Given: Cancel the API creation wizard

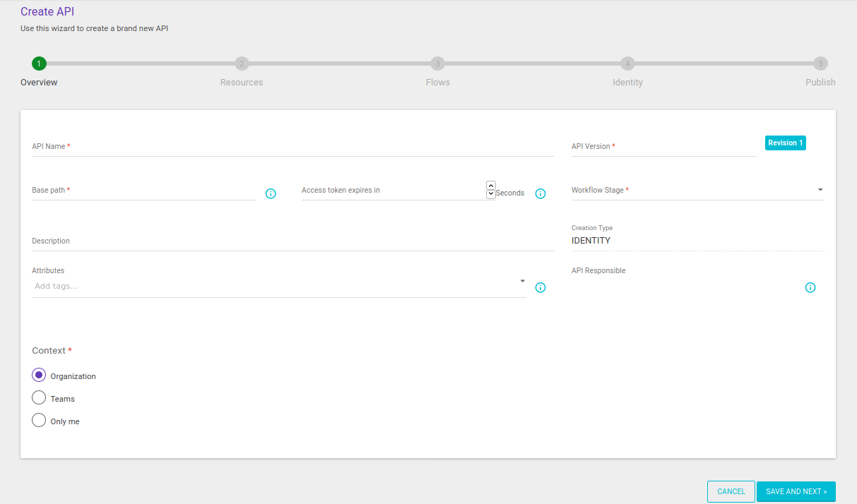Looking at the screenshot, I should [x=731, y=491].
